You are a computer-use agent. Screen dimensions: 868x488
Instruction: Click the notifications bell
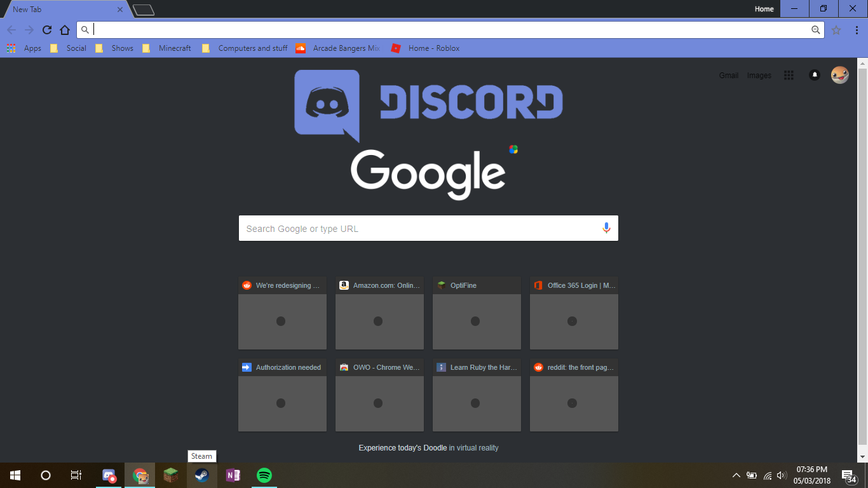point(814,75)
